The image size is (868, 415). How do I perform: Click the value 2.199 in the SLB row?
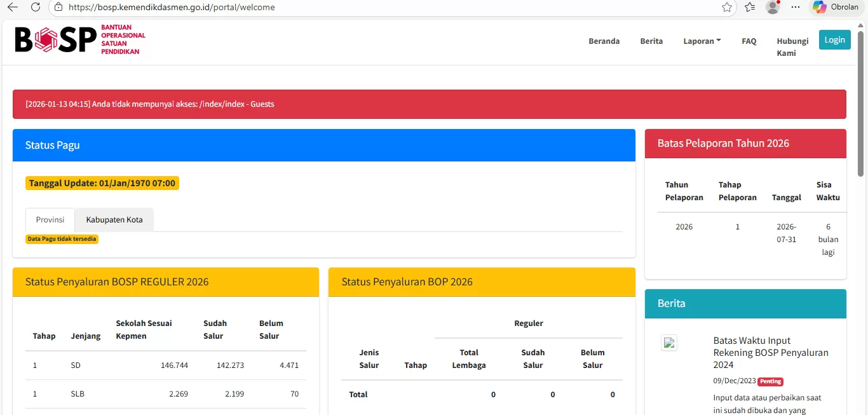234,394
